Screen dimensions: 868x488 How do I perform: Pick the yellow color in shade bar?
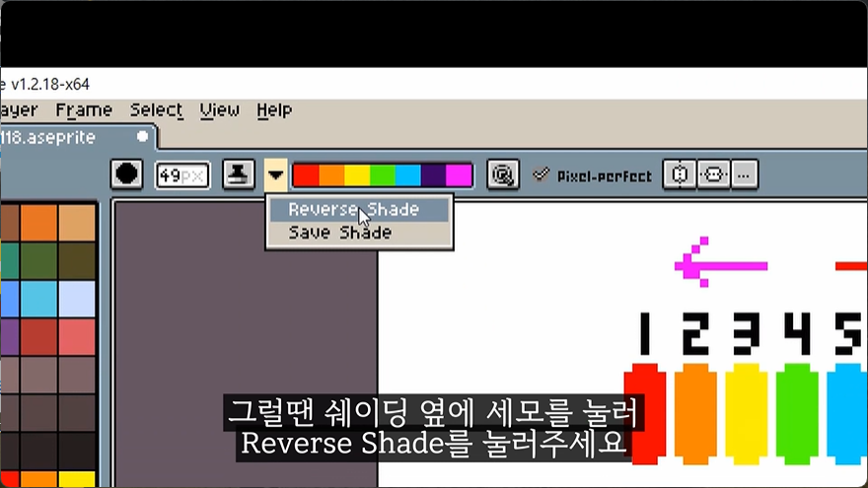pyautogui.click(x=357, y=175)
